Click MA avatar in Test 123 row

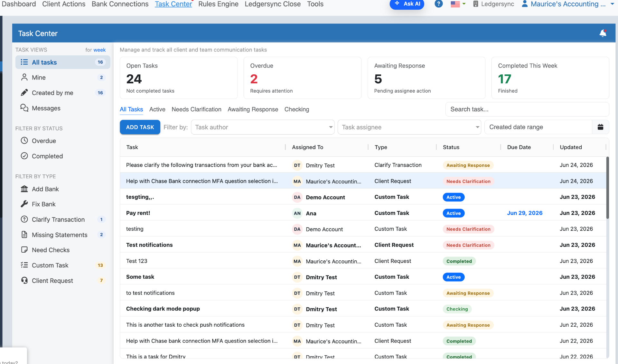tap(297, 261)
